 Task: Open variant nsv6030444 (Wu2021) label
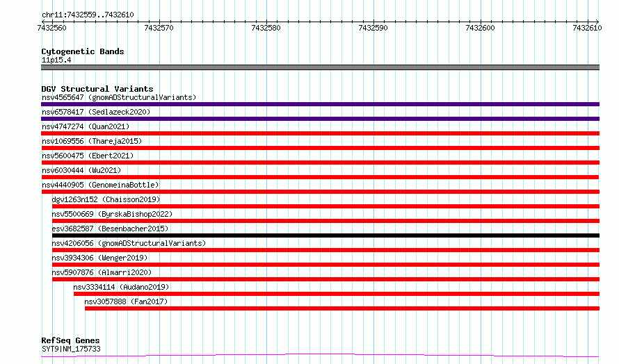pos(81,170)
